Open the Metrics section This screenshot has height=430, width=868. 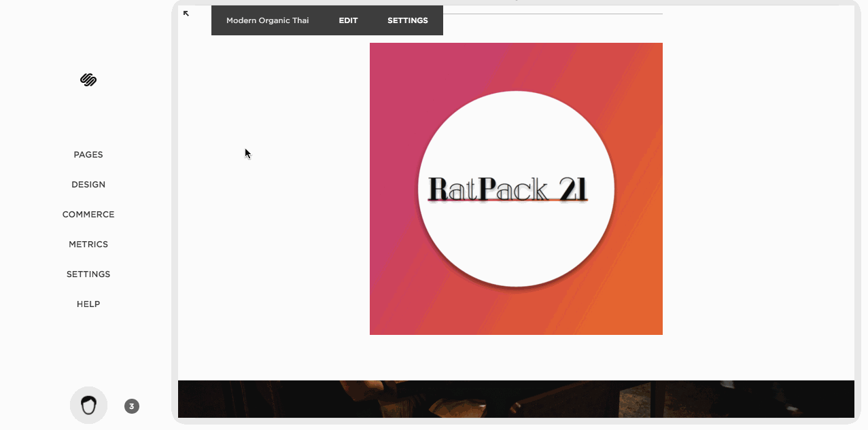pos(88,245)
